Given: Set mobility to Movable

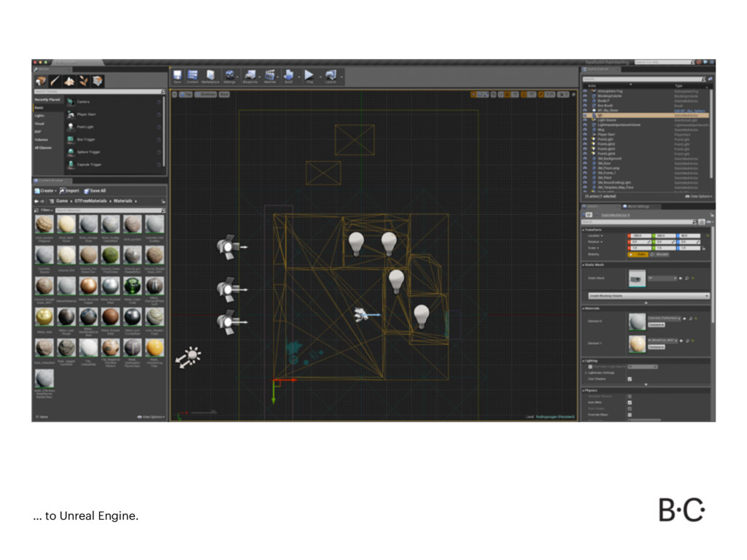Looking at the screenshot, I should (659, 254).
